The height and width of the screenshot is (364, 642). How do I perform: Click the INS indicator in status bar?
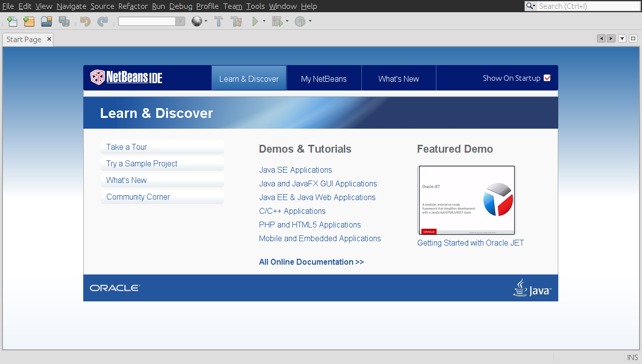pos(633,358)
